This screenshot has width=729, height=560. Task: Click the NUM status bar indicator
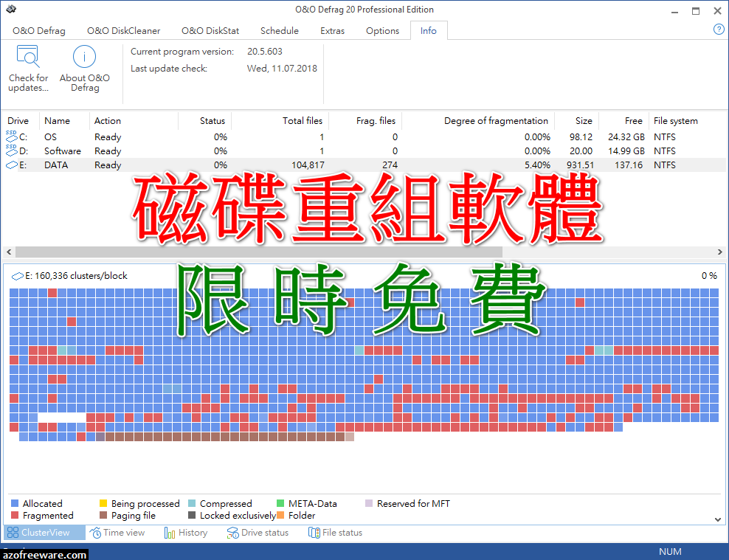[670, 552]
